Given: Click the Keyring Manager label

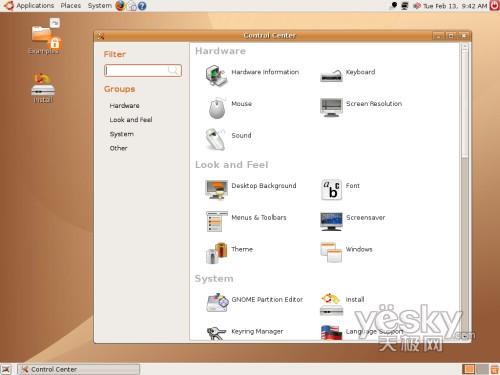Looking at the screenshot, I should tap(257, 331).
